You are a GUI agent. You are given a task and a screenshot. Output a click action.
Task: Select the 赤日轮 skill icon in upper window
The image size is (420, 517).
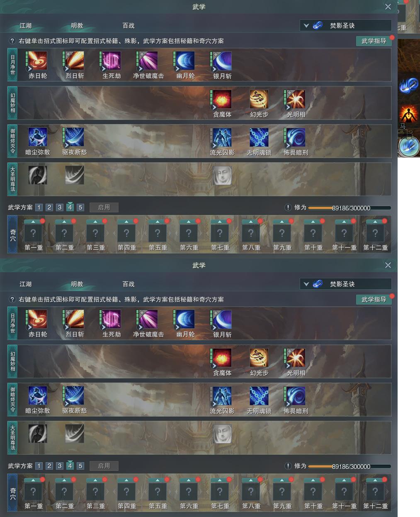click(x=38, y=61)
